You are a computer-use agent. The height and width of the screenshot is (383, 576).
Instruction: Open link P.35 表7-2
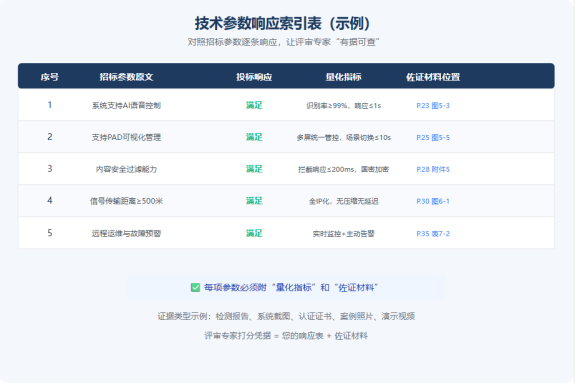pos(433,234)
